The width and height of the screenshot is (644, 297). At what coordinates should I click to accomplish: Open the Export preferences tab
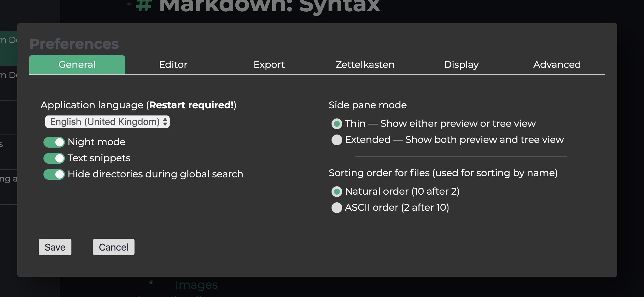click(x=269, y=65)
